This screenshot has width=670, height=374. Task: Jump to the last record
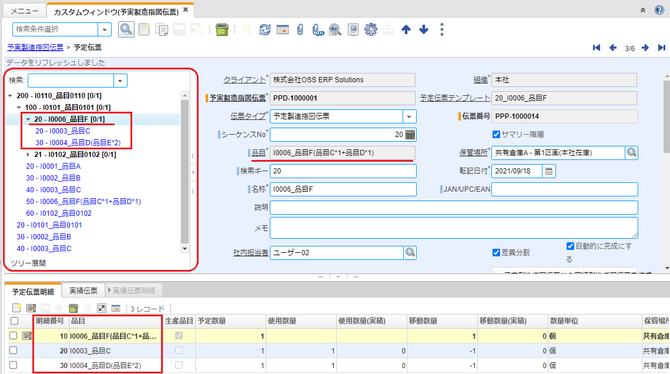(x=661, y=47)
